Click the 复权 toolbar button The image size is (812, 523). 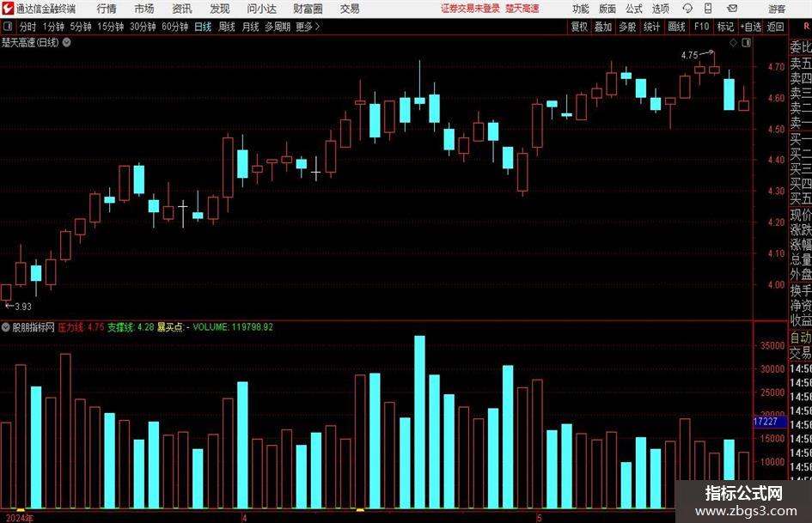579,27
